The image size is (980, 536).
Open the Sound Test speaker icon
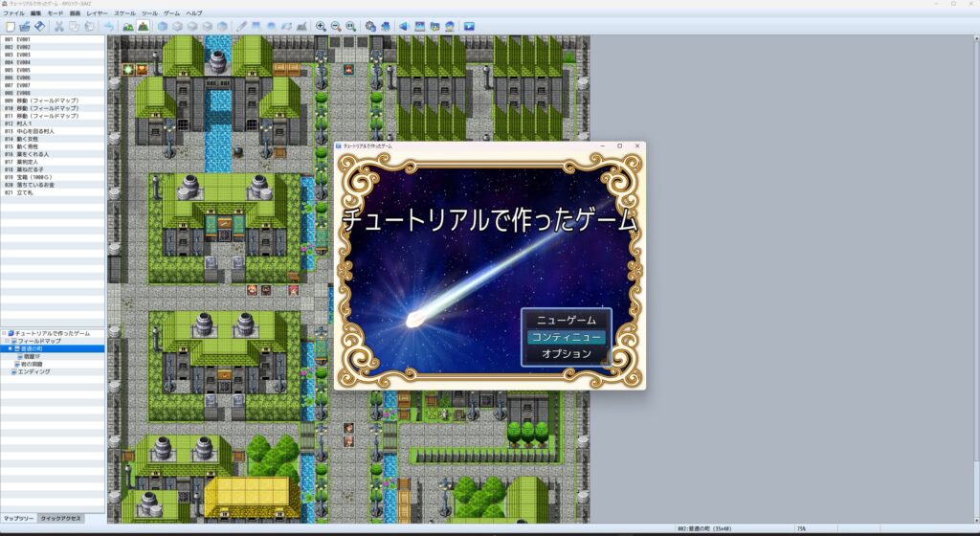404,26
